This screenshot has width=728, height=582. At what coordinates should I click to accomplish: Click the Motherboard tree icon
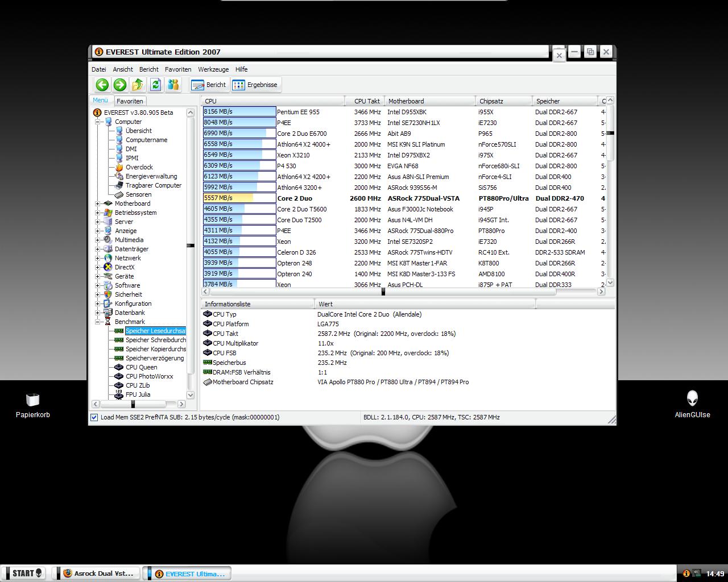[108, 203]
